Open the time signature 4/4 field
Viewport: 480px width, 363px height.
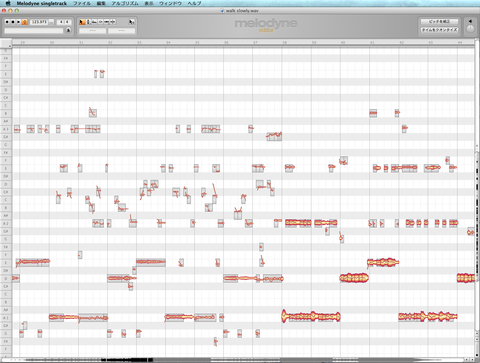[64, 22]
